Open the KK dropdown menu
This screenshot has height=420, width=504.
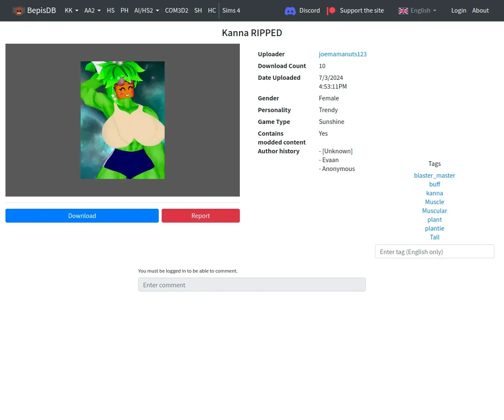tap(71, 10)
